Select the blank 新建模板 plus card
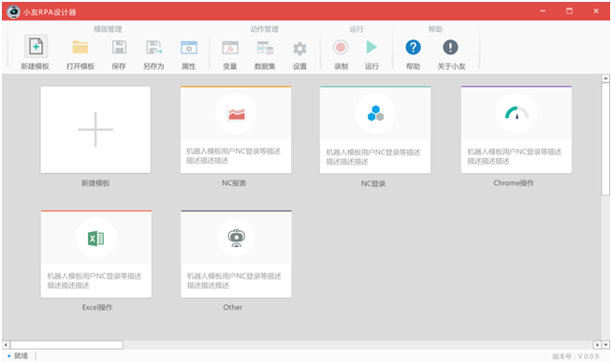The height and width of the screenshot is (364, 612). pos(95,129)
